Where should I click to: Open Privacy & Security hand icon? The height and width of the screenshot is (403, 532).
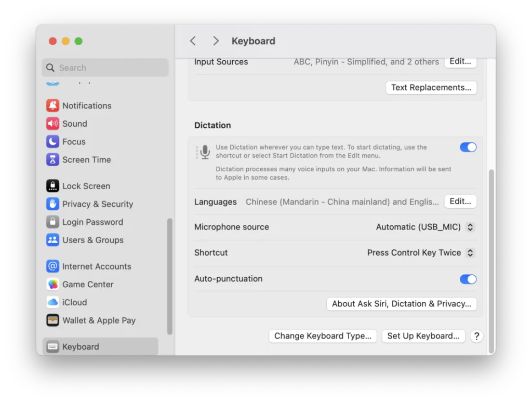click(x=52, y=204)
